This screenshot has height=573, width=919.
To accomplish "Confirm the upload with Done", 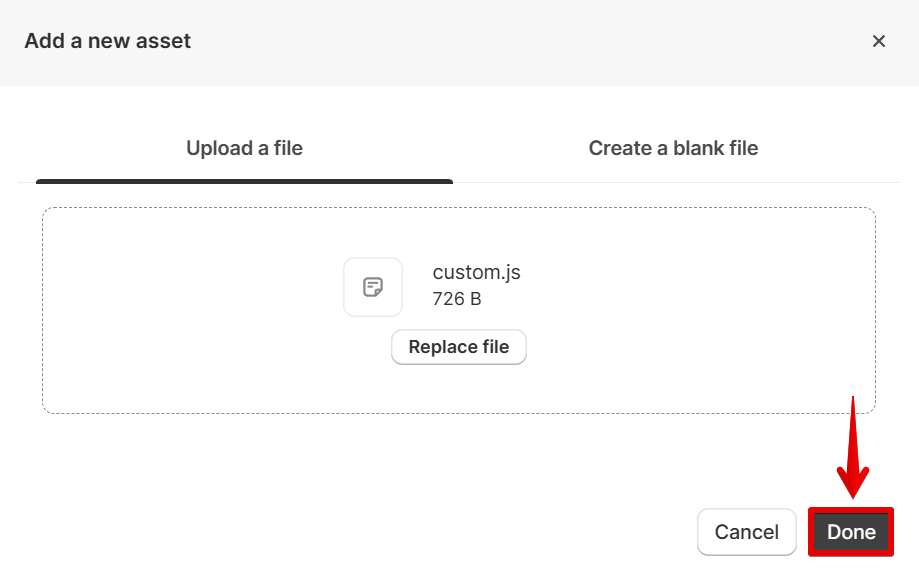I will 851,532.
